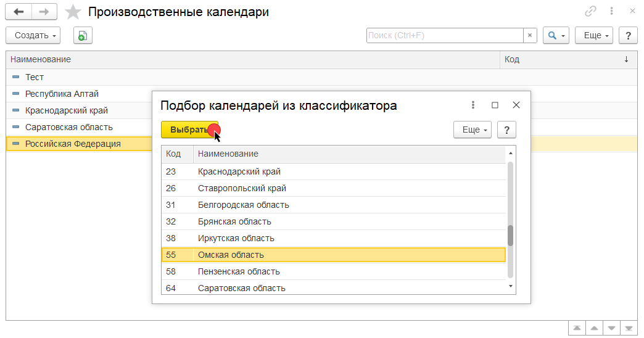This screenshot has width=644, height=338.
Task: Clear the search field with X icon
Action: coord(530,36)
